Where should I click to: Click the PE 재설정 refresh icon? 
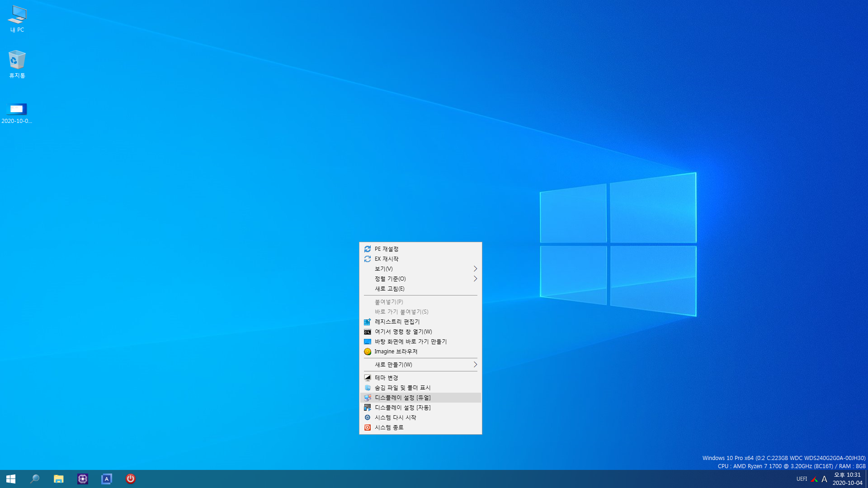368,249
